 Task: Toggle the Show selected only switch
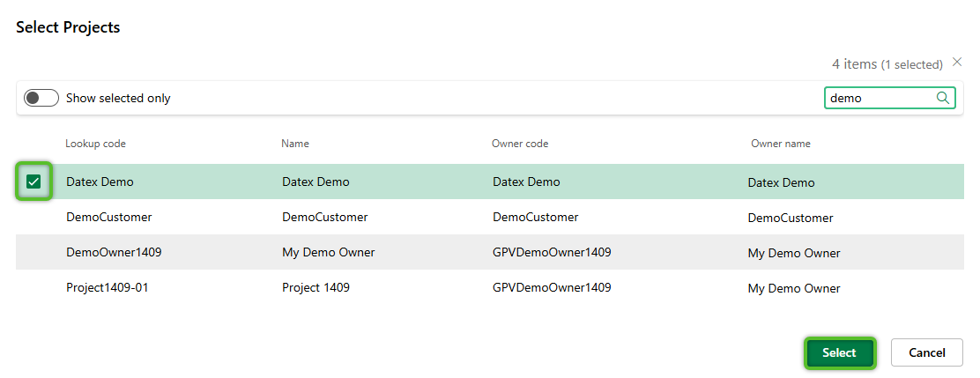point(41,98)
